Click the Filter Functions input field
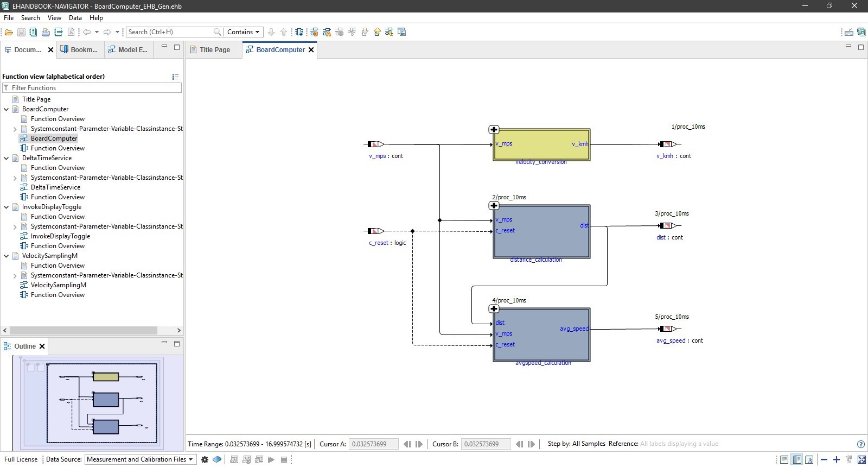The height and width of the screenshot is (467, 868). click(95, 88)
